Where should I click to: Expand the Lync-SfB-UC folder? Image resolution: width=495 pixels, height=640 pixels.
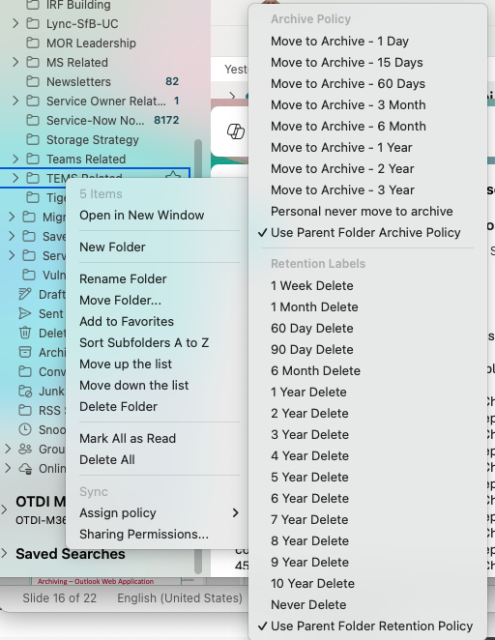[x=16, y=23]
